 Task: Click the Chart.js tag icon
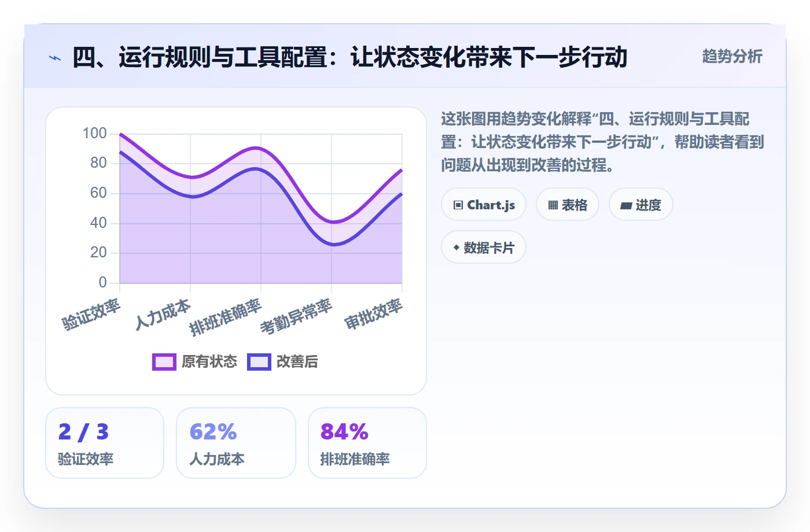click(458, 205)
